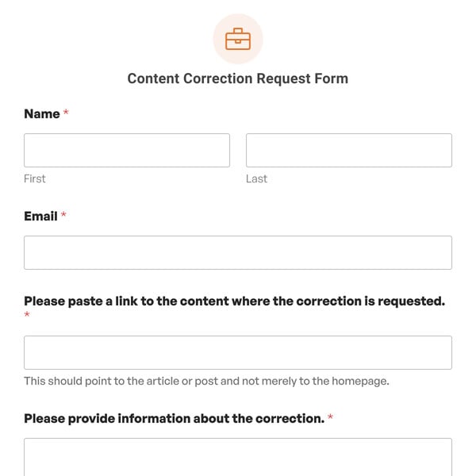Click the red asterisk beside Name
Screen dimensions: 476x476
coord(66,113)
